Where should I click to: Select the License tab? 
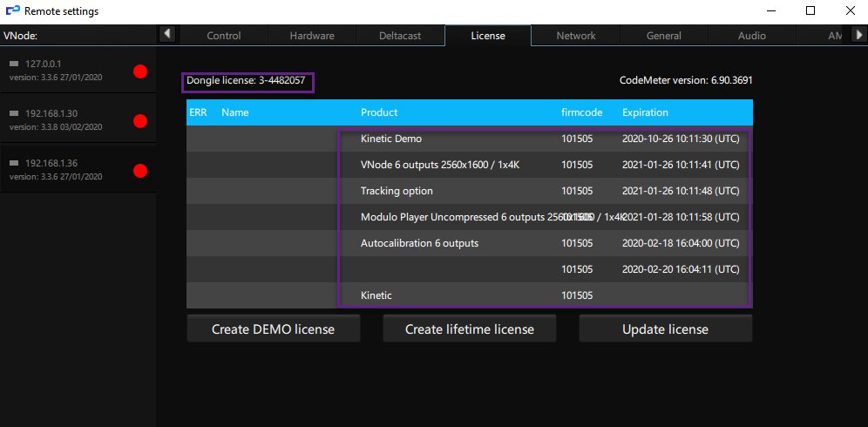[x=488, y=36]
